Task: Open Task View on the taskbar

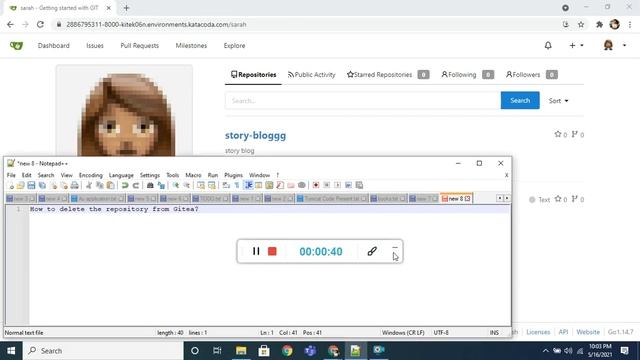Action: click(x=217, y=351)
